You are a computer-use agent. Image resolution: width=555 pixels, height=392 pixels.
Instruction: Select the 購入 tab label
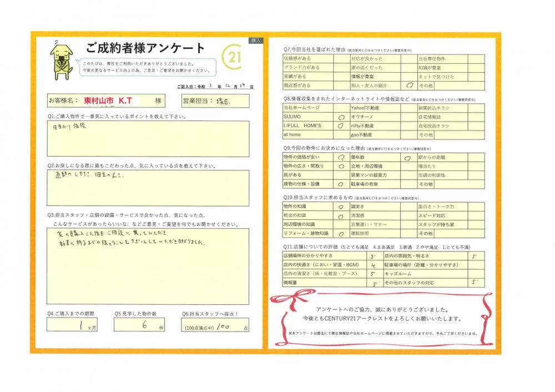256,41
